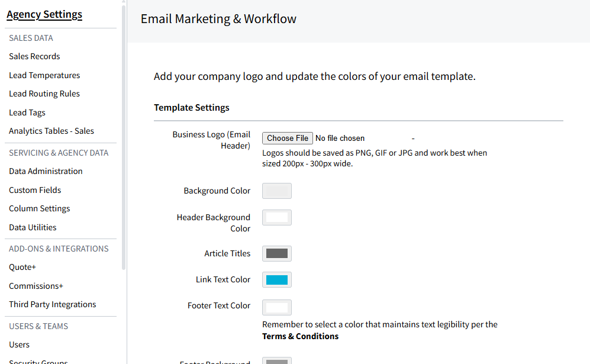Open Sales Records settings
The height and width of the screenshot is (364, 590).
34,56
